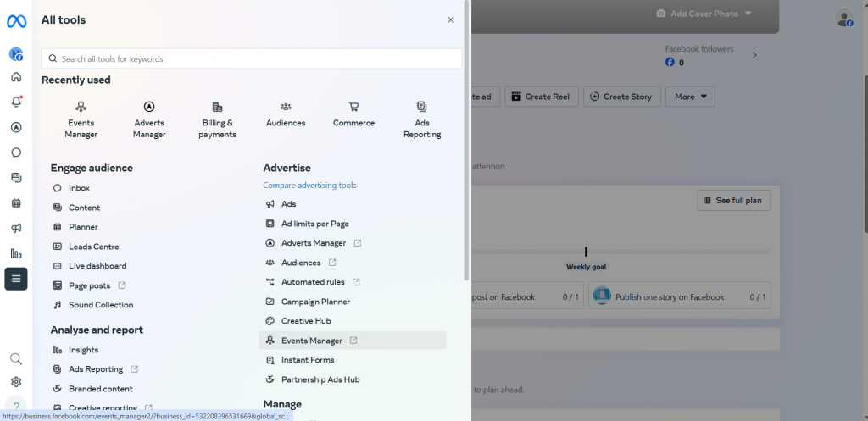Image resolution: width=868 pixels, height=421 pixels.
Task: Open the Inbox chat bubble sidebar icon
Action: click(16, 152)
